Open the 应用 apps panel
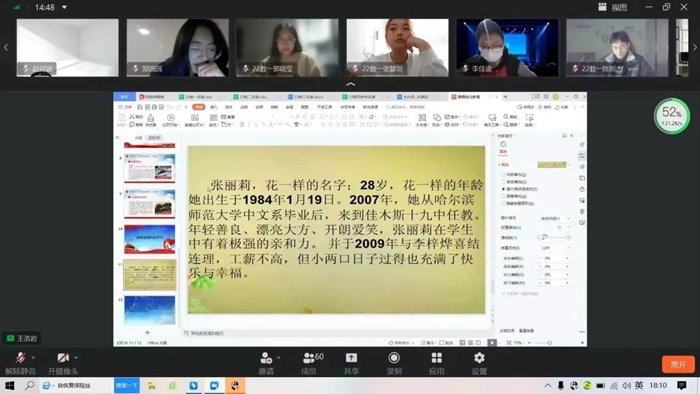The image size is (700, 394). (437, 363)
